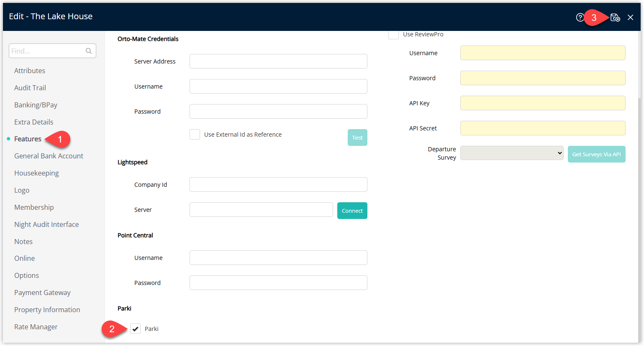Open Night Audit Interface section
644x346 pixels.
tap(46, 224)
